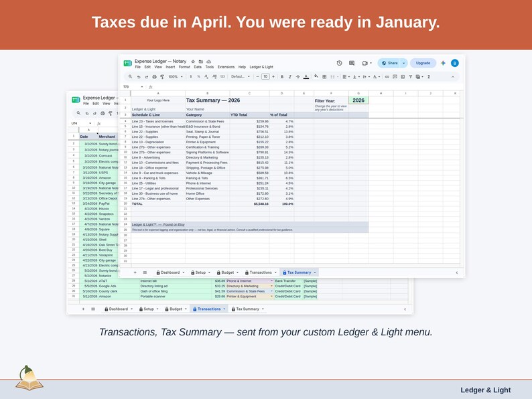Click the font size field showing 10
Screen dimensions: 532x399
[265, 77]
